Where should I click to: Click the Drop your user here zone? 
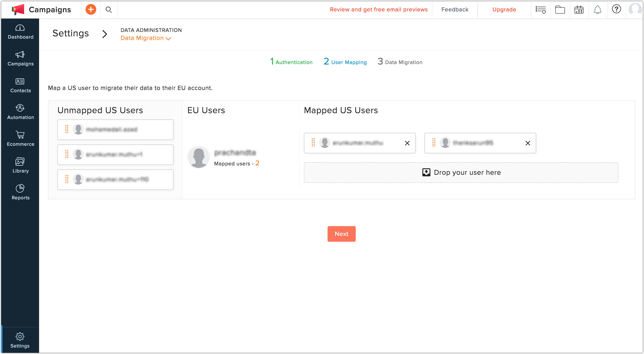click(461, 172)
